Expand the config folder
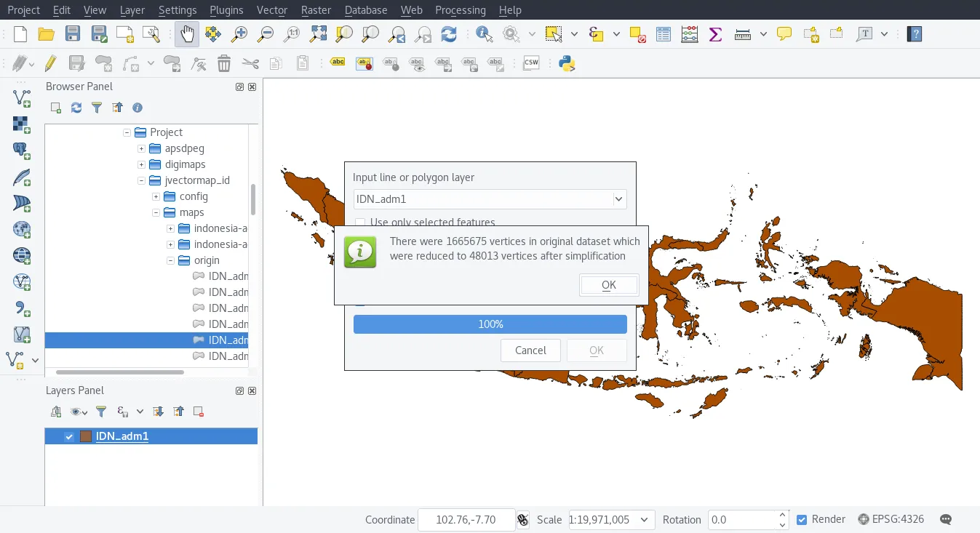 (154, 196)
